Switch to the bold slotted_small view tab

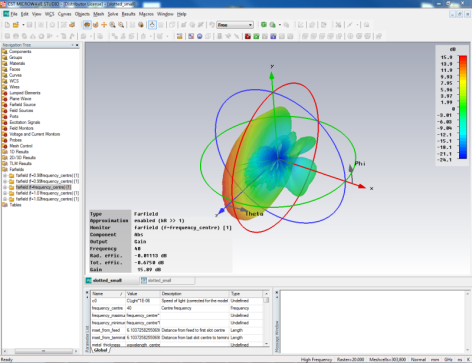tap(107, 281)
